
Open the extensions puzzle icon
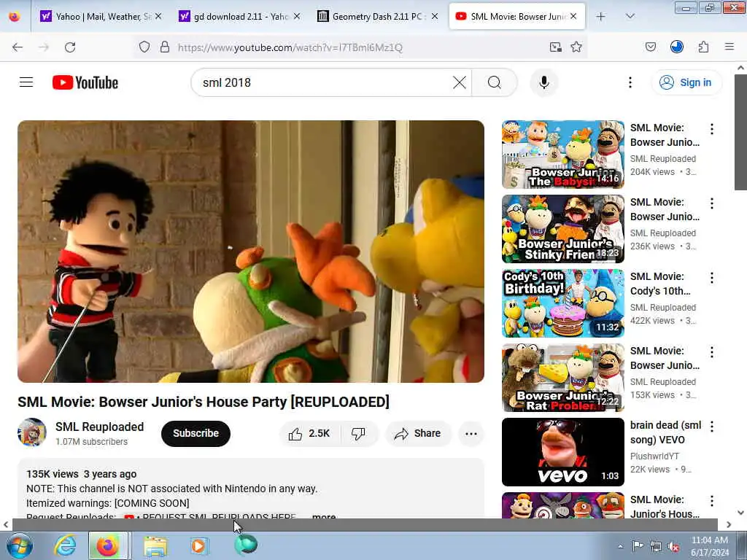tap(703, 47)
